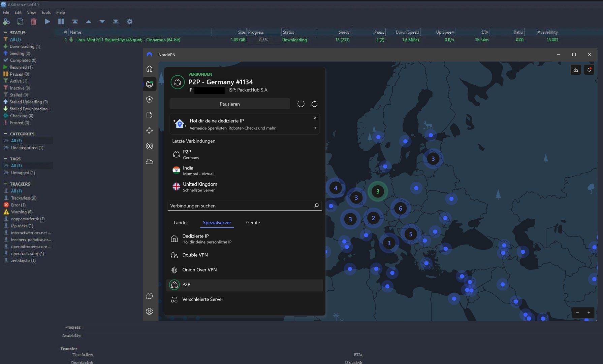Click the move up queue arrow icon
603x364 pixels.
point(89,22)
